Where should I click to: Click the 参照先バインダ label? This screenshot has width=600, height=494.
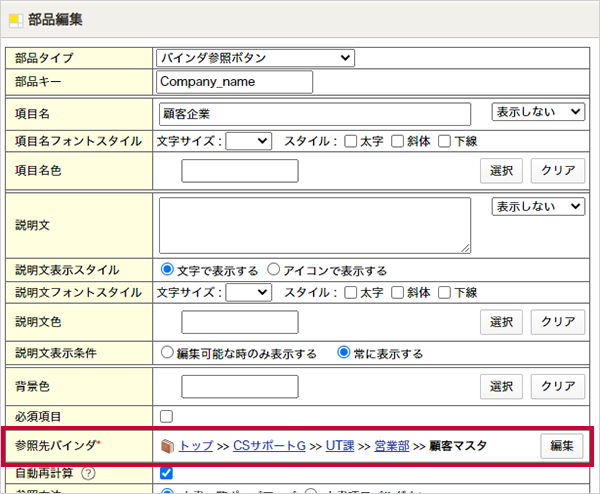pyautogui.click(x=58, y=445)
